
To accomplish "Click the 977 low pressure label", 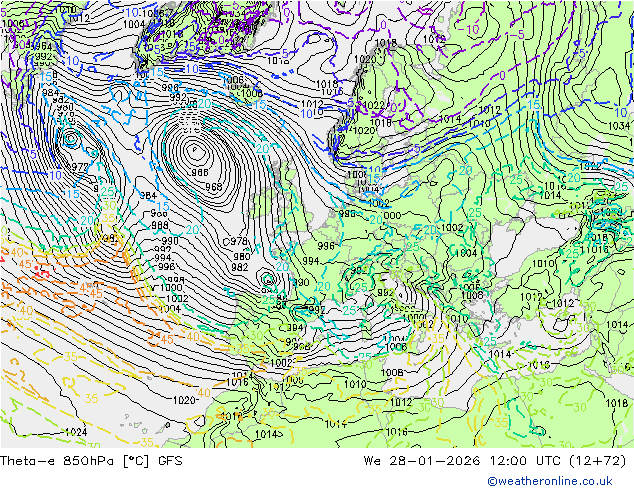I will point(79,167).
